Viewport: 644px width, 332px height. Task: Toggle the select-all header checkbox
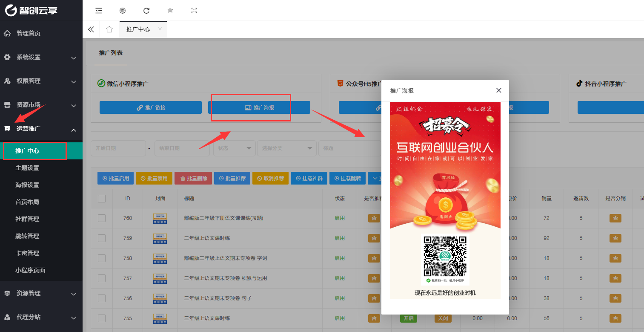(102, 198)
